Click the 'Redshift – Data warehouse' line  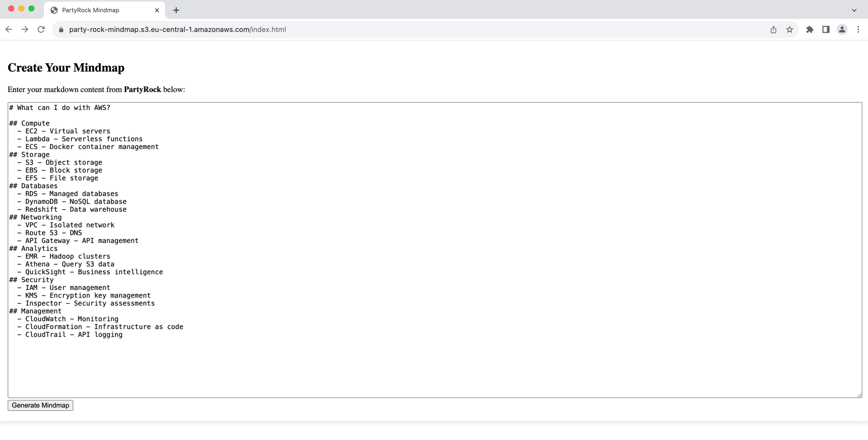tap(72, 209)
